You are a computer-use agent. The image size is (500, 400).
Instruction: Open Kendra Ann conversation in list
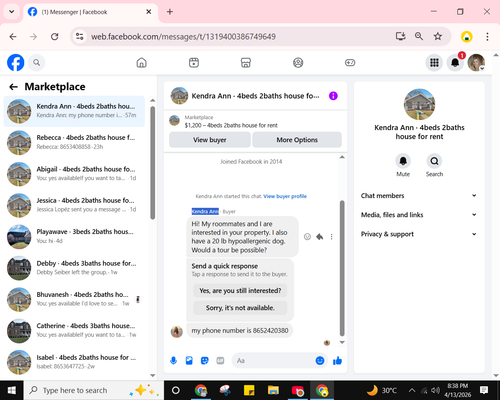[74, 111]
